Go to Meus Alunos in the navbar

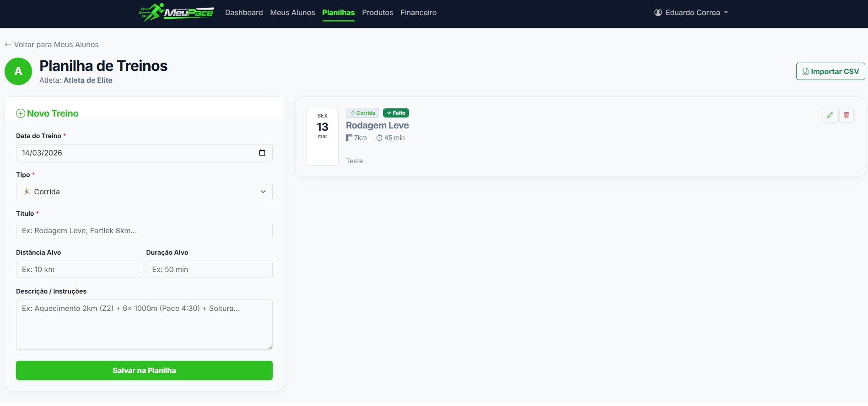click(x=292, y=12)
